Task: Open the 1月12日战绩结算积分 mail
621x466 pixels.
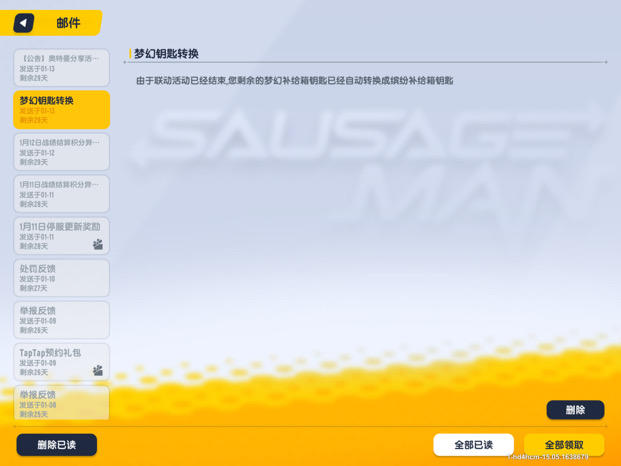Action: pyautogui.click(x=61, y=152)
